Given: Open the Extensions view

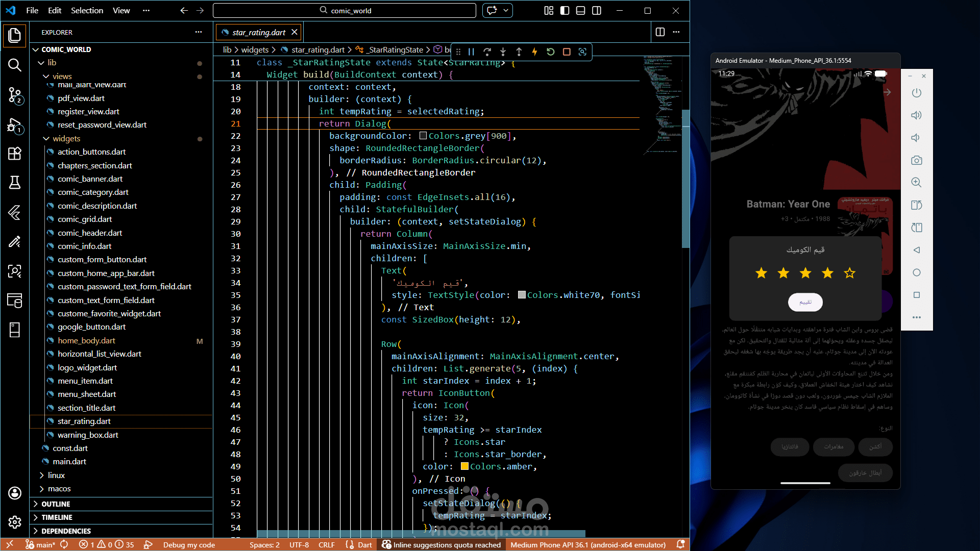Looking at the screenshot, I should point(15,154).
